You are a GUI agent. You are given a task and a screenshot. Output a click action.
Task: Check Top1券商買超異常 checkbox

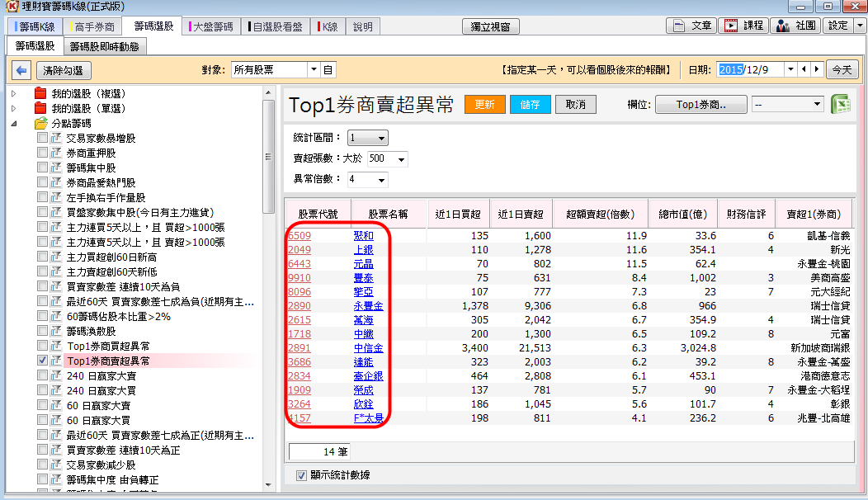[x=42, y=346]
